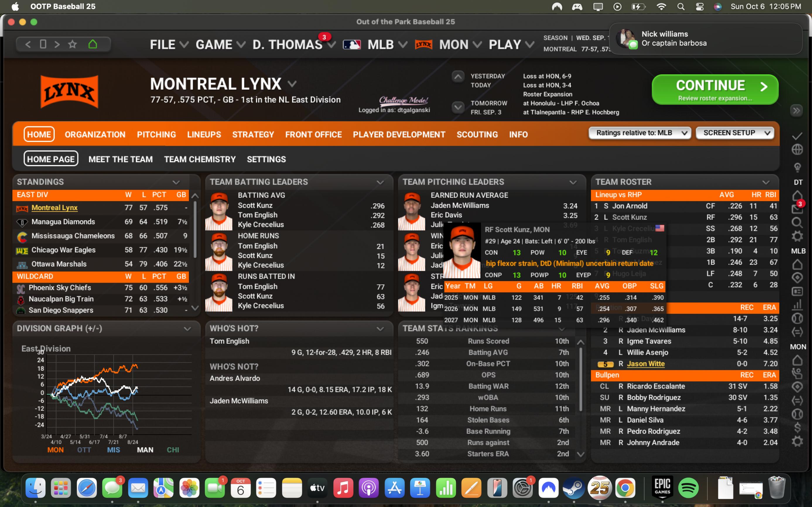Click the Jason Witte player link
The image size is (812, 507).
pyautogui.click(x=646, y=364)
